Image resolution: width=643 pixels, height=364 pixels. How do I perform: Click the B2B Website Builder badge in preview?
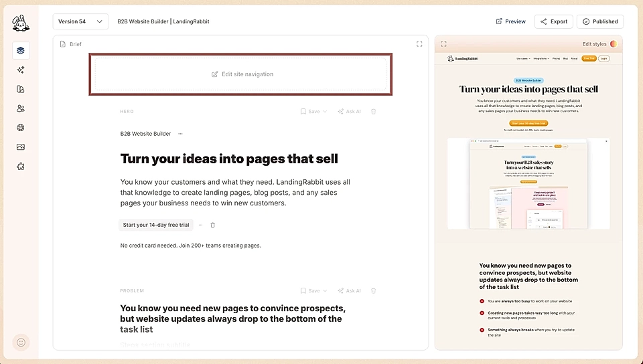(528, 81)
